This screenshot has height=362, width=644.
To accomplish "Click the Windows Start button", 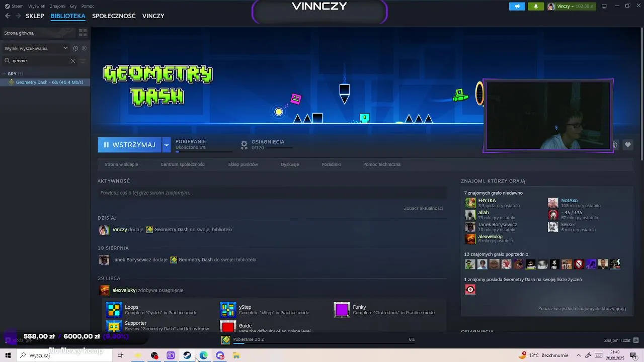I will [x=8, y=355].
